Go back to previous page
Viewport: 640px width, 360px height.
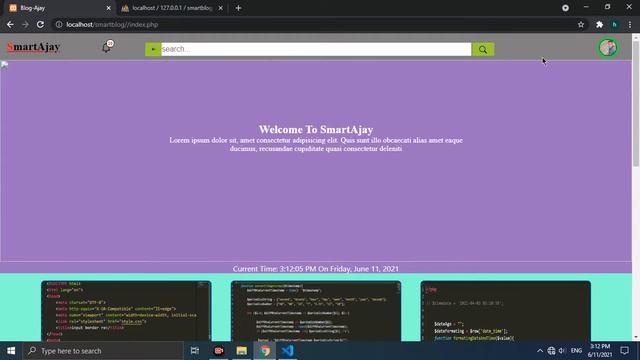click(10, 24)
